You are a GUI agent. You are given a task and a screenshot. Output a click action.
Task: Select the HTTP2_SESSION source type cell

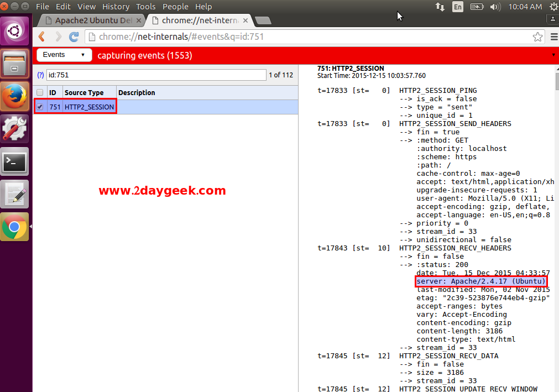[x=89, y=107]
